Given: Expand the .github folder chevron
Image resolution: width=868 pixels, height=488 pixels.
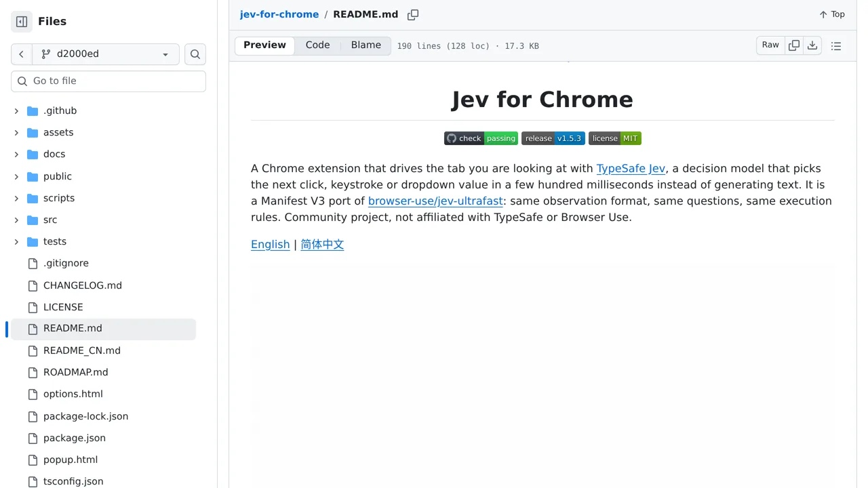Looking at the screenshot, I should click(16, 111).
